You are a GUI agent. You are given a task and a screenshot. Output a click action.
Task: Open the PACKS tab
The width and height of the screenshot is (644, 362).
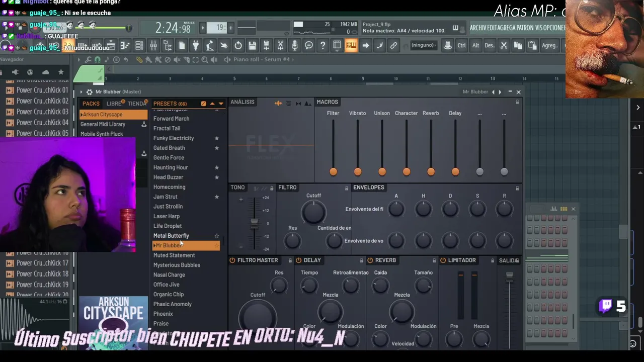pos(91,104)
